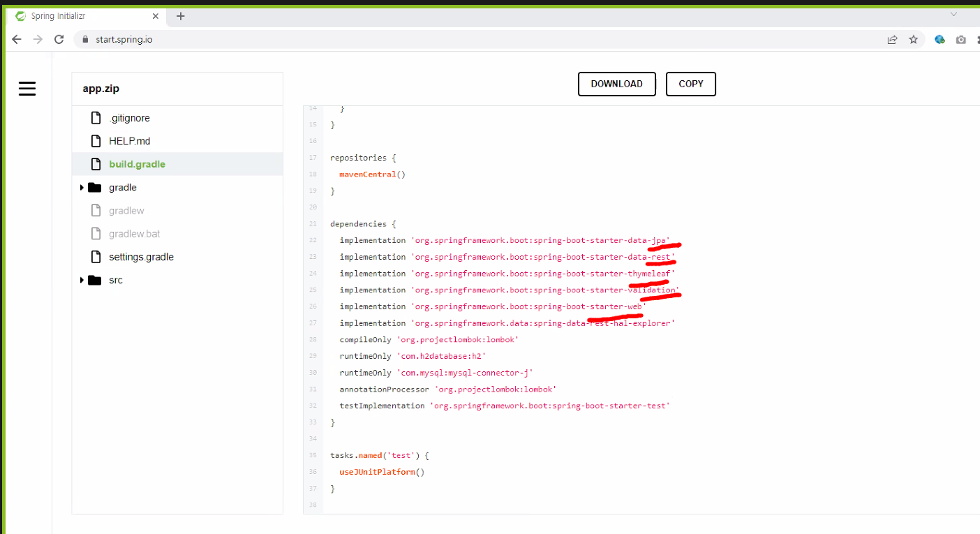Click the annotationProcessor lombok line
Image resolution: width=980 pixels, height=534 pixels.
[448, 389]
